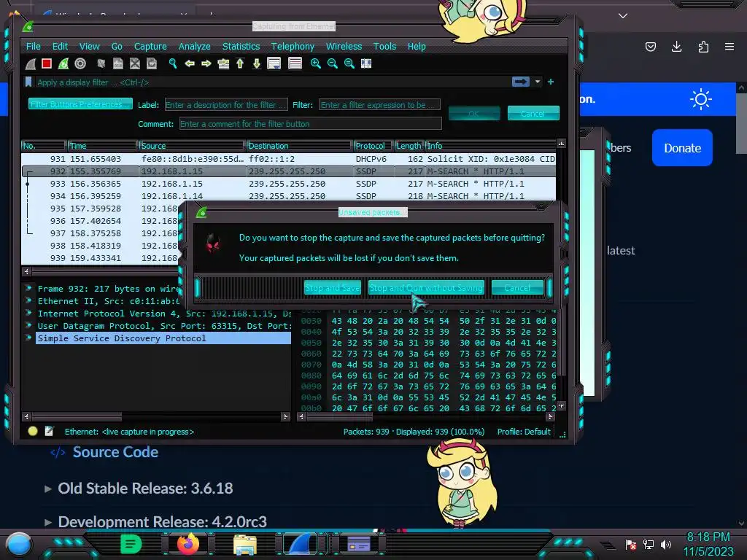Expand Simple Service Discovery Protocol item
This screenshot has height=560, width=747.
(x=28, y=338)
